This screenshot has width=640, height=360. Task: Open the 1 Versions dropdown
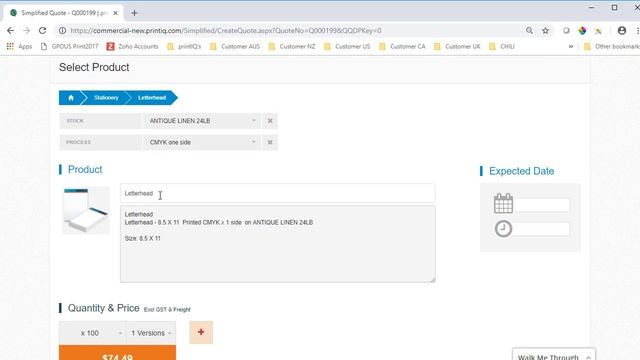click(x=151, y=333)
